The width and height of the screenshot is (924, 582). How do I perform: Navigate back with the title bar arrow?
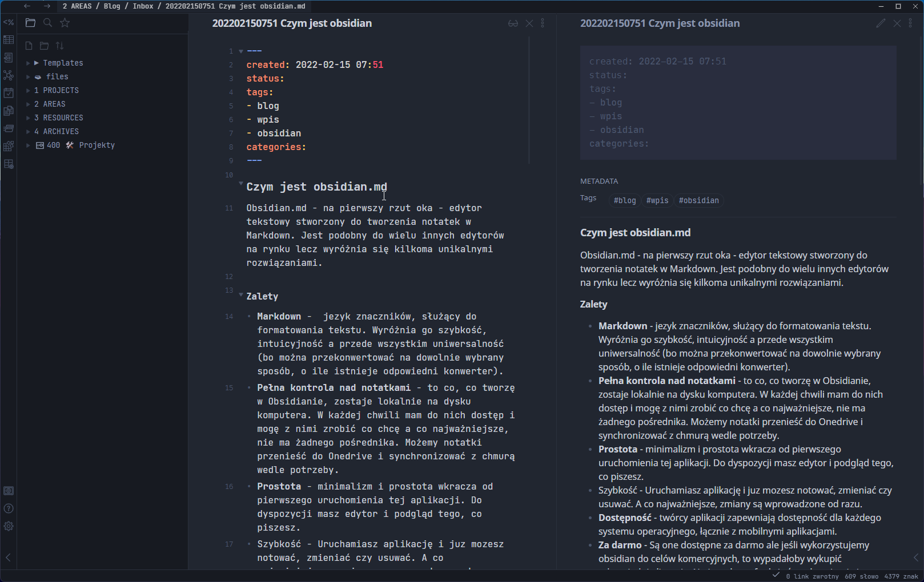click(x=27, y=6)
